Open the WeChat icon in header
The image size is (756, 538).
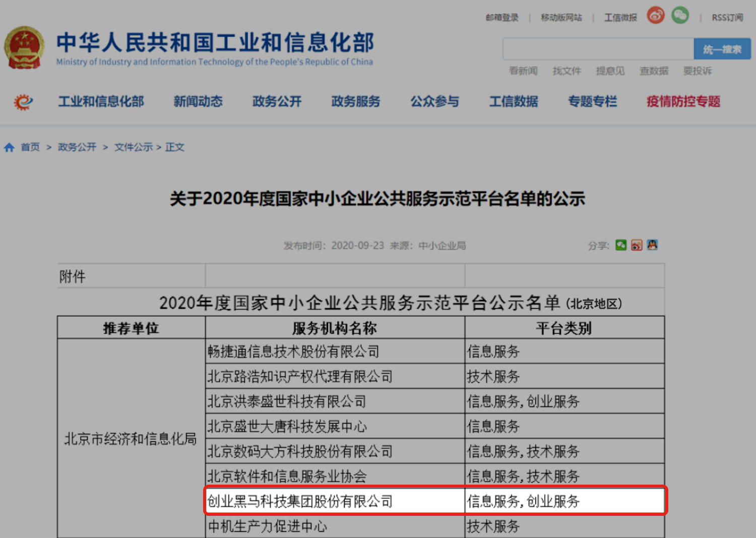point(680,15)
